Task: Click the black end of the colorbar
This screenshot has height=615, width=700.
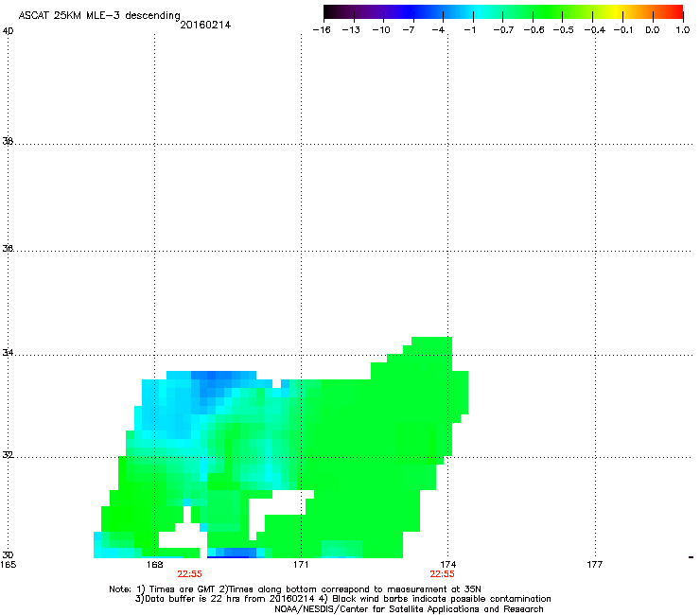Action: (x=329, y=12)
